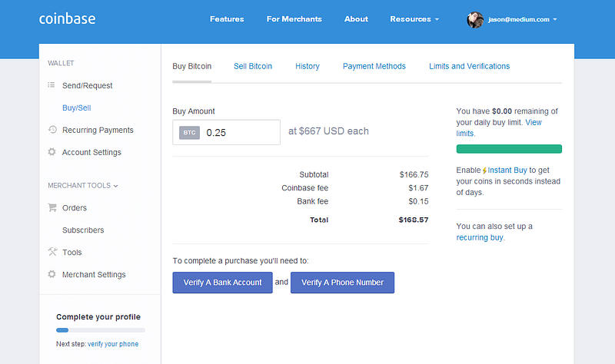Click Verify A Bank Account button

click(222, 283)
